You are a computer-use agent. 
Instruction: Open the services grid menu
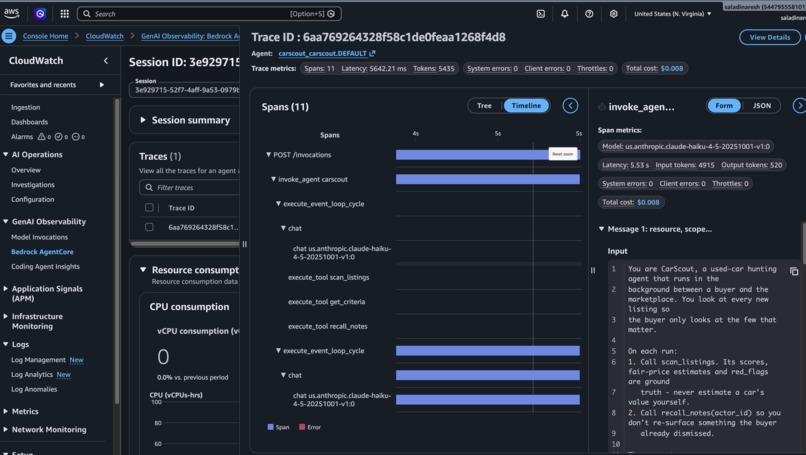(64, 14)
